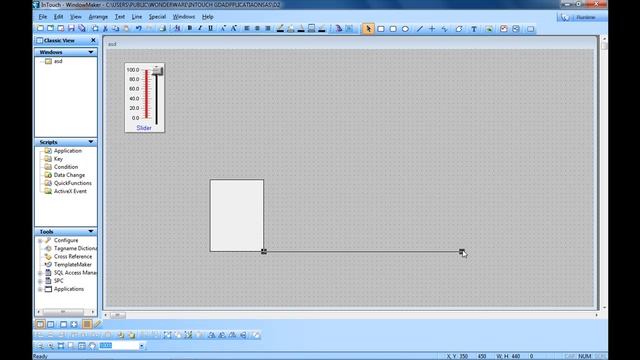Select the Polyline zigzag tool
This screenshot has height=360, width=640.
tap(444, 29)
